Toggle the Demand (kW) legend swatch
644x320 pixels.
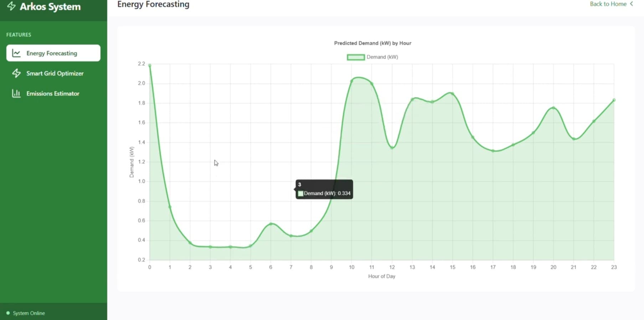click(356, 57)
